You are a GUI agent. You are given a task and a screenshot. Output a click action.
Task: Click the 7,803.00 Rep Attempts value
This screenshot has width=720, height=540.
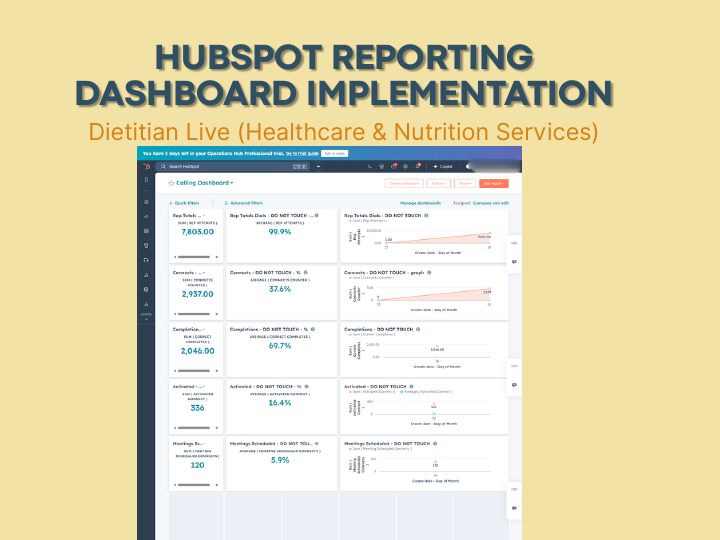point(197,232)
